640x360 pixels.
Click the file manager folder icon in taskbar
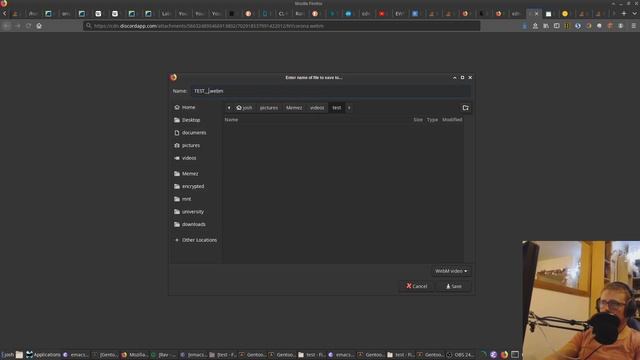(x=19, y=355)
